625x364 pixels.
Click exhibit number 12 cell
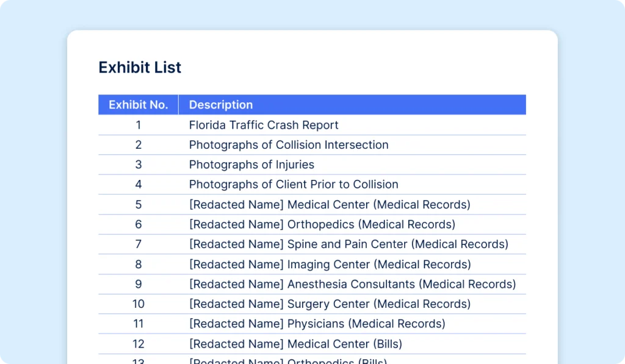(x=139, y=344)
